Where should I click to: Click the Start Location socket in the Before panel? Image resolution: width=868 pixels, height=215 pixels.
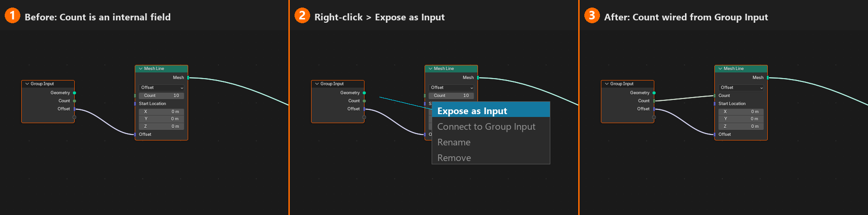(135, 104)
